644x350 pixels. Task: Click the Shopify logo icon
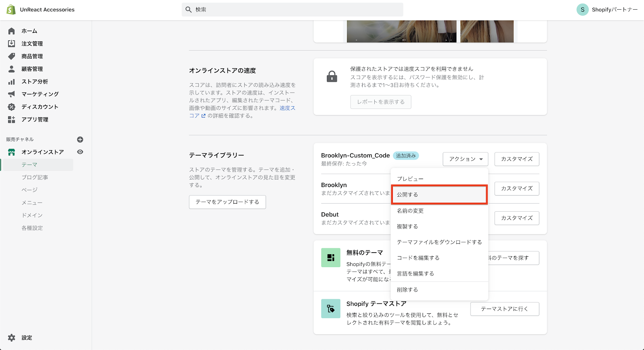(11, 10)
